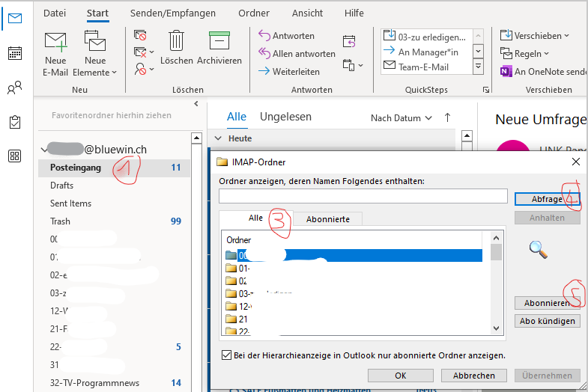Open the People contacts sidebar icon
Viewport: 588px width, 392px height.
14,88
